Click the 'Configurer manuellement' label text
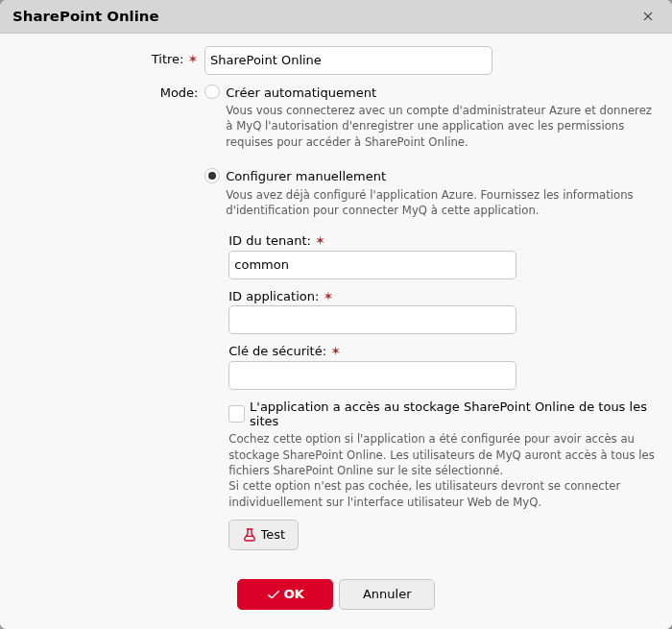This screenshot has width=672, height=629. tap(305, 177)
